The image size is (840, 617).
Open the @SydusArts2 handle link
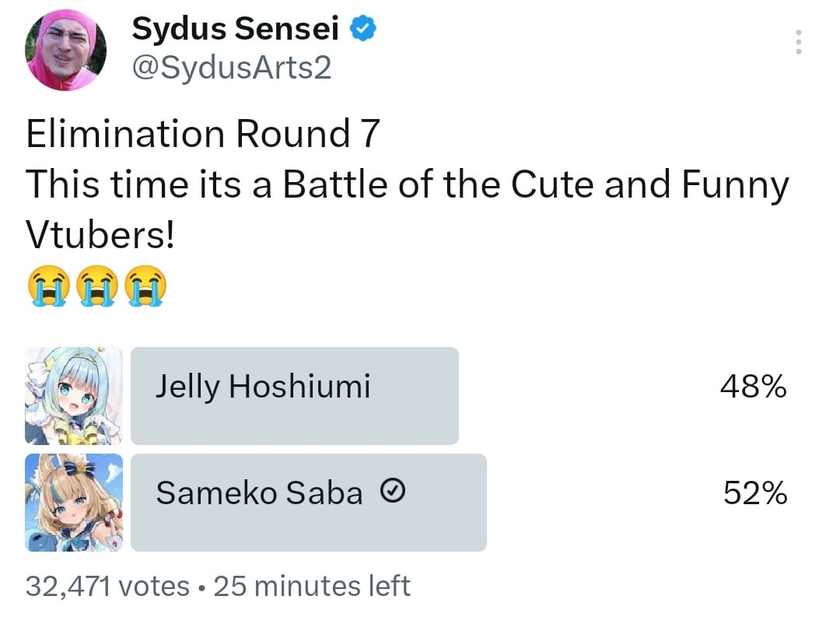[x=232, y=68]
